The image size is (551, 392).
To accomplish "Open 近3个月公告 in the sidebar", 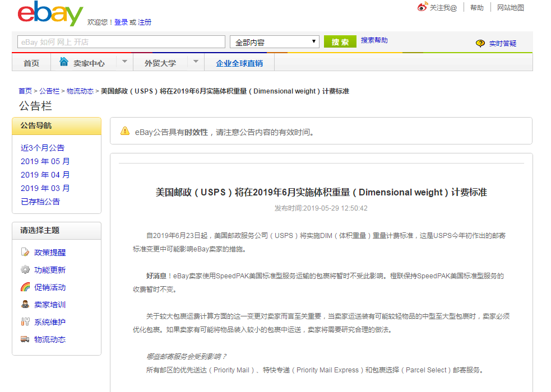I will (x=43, y=148).
